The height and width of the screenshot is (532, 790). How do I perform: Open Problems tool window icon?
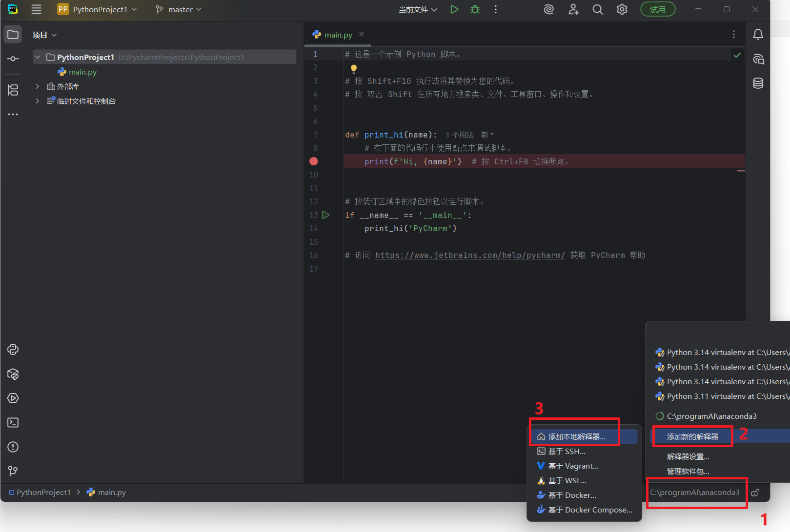13,447
